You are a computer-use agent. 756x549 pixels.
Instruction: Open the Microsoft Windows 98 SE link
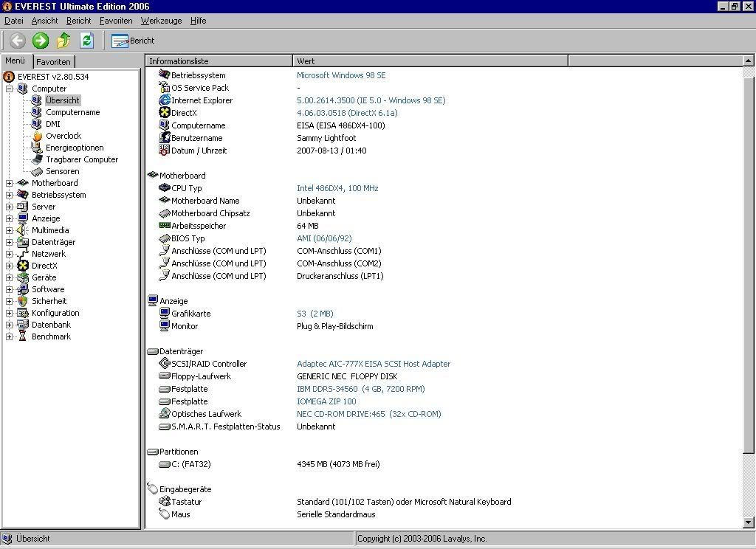click(x=341, y=75)
